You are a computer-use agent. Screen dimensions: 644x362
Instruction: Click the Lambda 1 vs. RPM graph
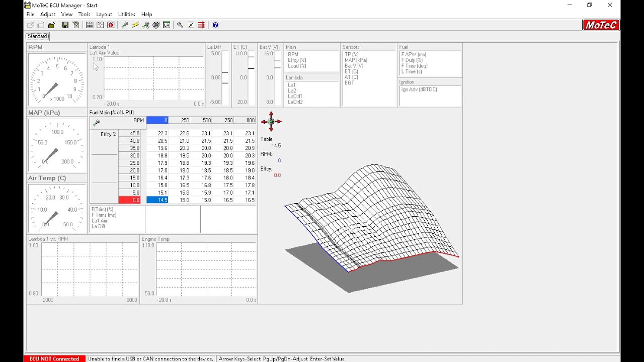[90, 270]
